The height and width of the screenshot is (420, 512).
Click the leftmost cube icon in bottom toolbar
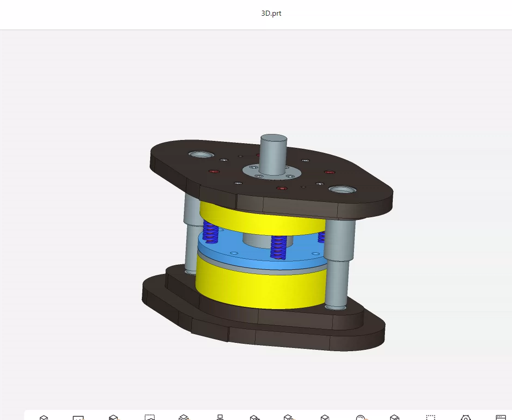(x=44, y=418)
